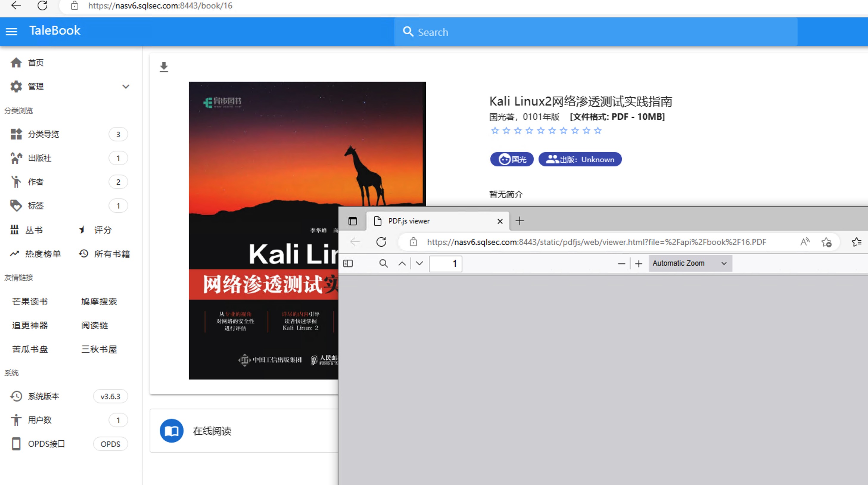Collapse the 管理 sidebar section
The height and width of the screenshot is (485, 868).
coord(126,87)
